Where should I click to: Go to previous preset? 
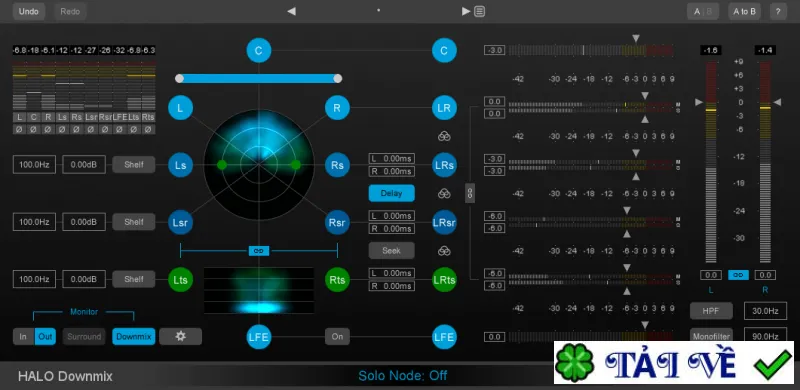coord(291,11)
